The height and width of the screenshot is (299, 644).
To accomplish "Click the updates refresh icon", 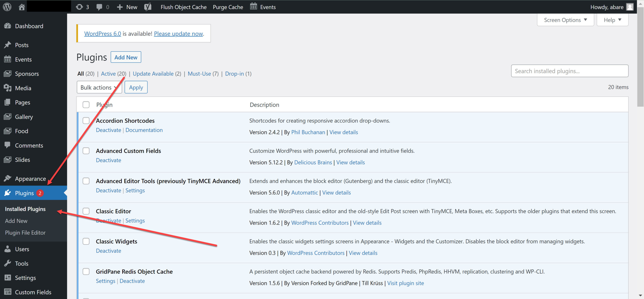I will [x=79, y=7].
